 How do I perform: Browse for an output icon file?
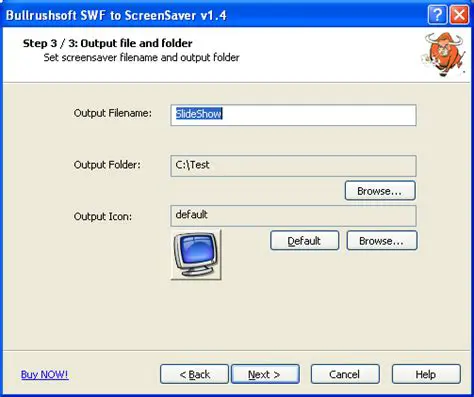(382, 240)
